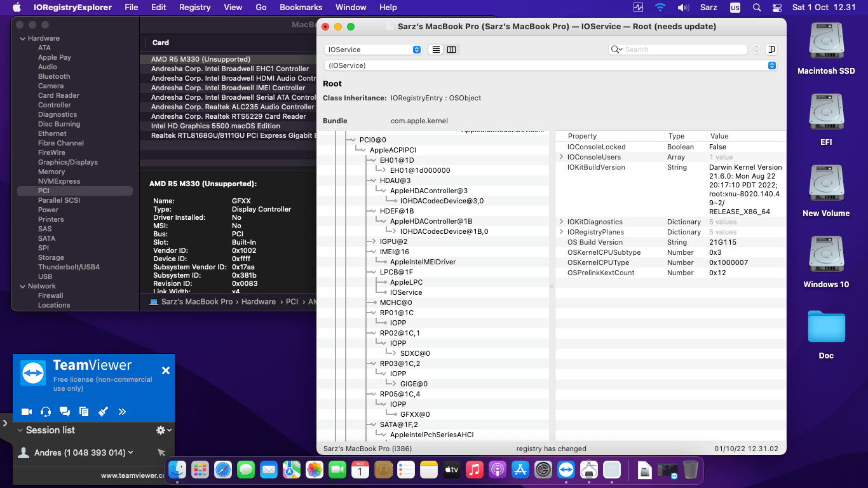The height and width of the screenshot is (488, 868).
Task: Select PCI in System Information sidebar
Action: click(x=75, y=191)
